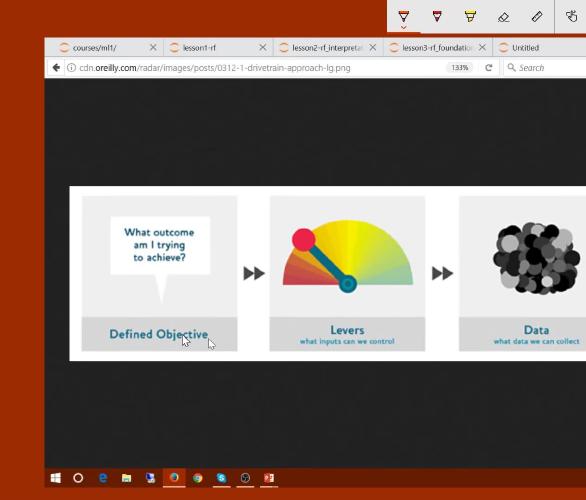Select the eraser tool
Screen dimensions: 586x500
click(503, 17)
